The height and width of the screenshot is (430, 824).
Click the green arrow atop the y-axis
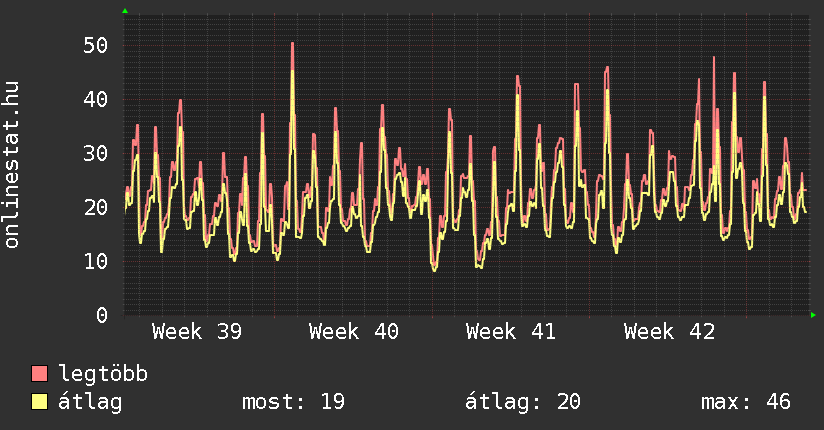click(125, 11)
